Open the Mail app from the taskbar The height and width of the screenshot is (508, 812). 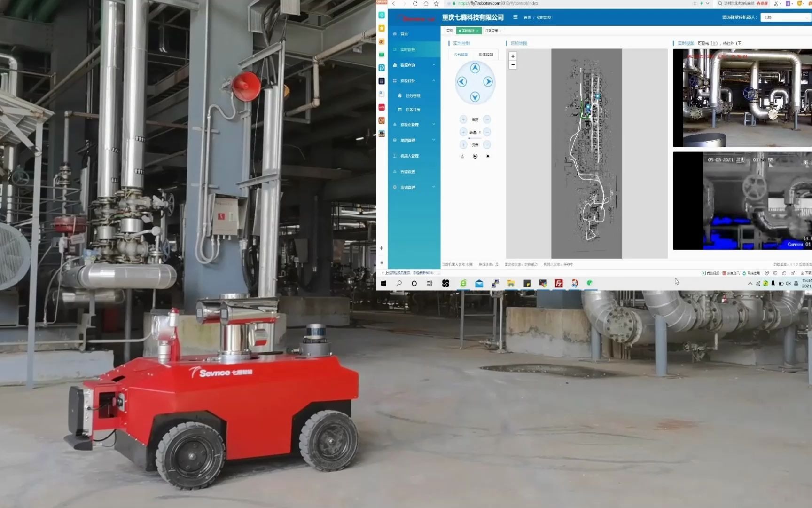coord(479,283)
